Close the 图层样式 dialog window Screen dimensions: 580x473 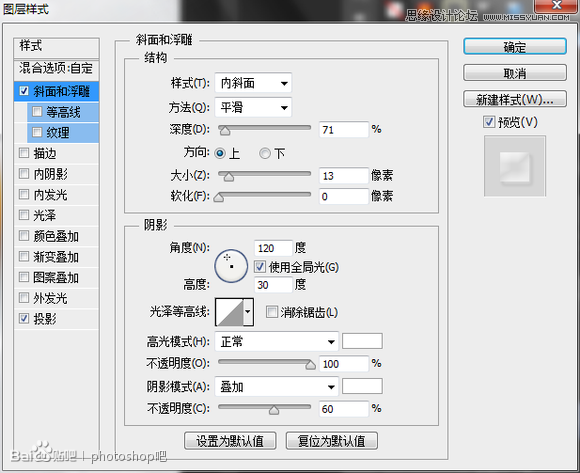(556, 5)
